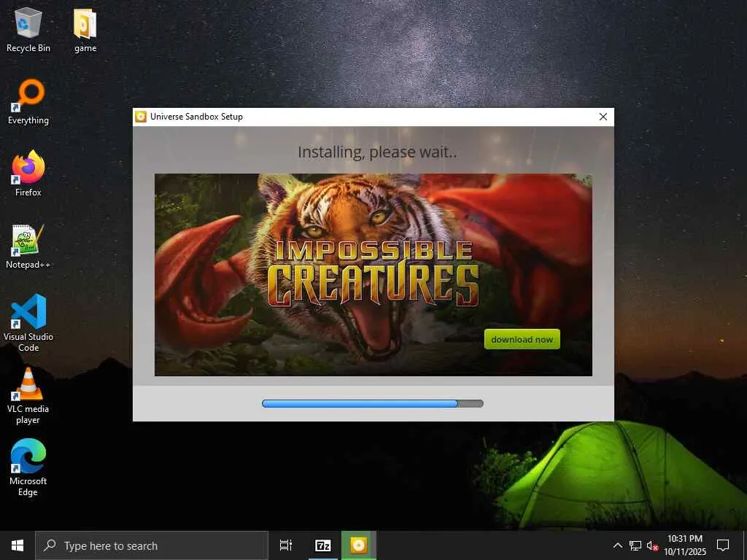Click the Universe Sandbox Setup title icon
This screenshot has width=747, height=560.
click(141, 117)
